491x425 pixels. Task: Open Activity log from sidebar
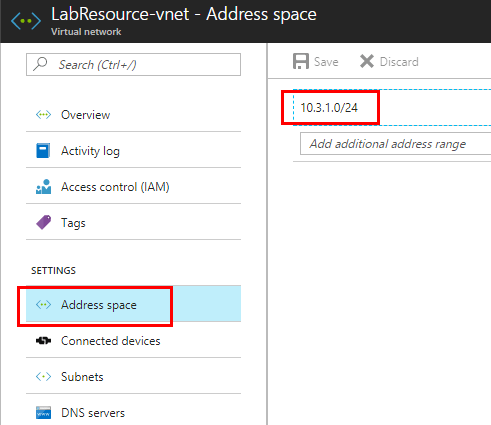133,151
